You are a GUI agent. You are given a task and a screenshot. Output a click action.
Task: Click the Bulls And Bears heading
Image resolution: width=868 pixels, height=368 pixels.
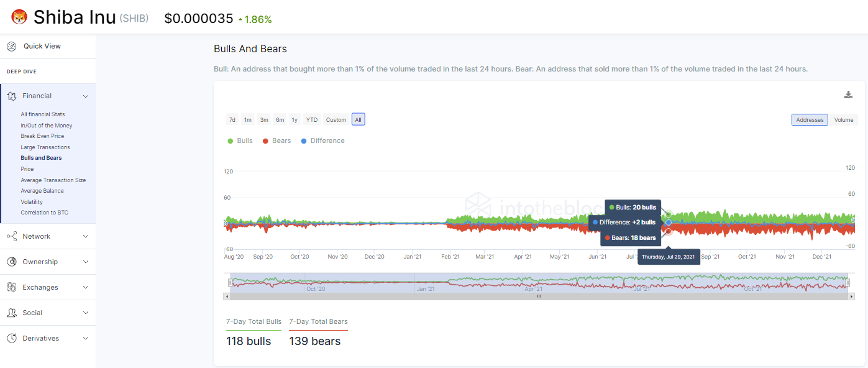coord(250,48)
